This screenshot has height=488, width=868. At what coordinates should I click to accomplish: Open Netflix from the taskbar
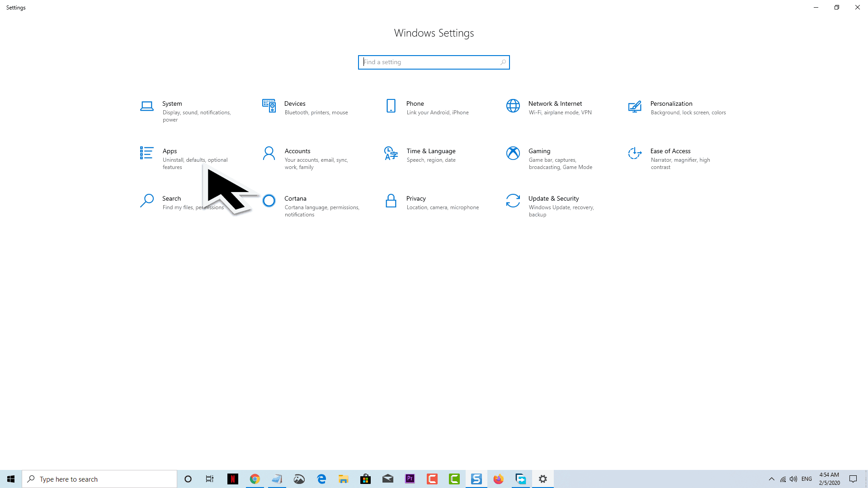click(233, 479)
